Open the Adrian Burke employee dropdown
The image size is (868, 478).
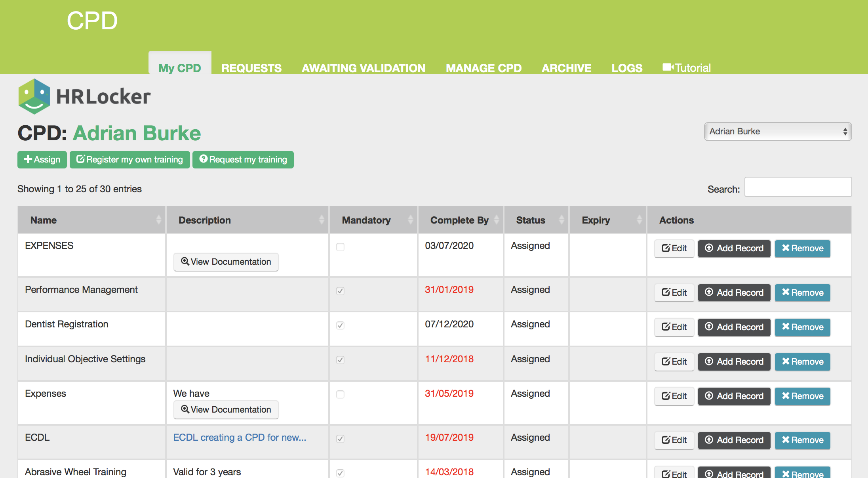(x=778, y=132)
